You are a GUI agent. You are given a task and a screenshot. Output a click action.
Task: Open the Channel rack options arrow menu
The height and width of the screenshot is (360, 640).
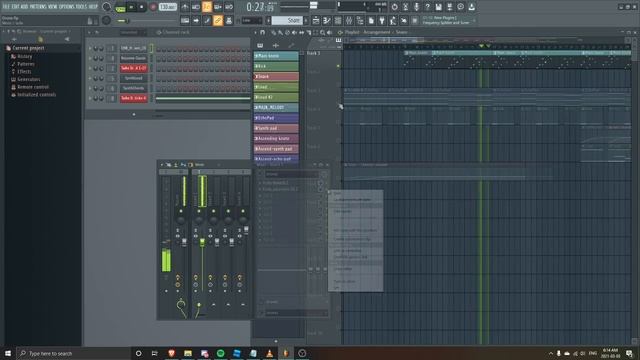pyautogui.click(x=89, y=32)
